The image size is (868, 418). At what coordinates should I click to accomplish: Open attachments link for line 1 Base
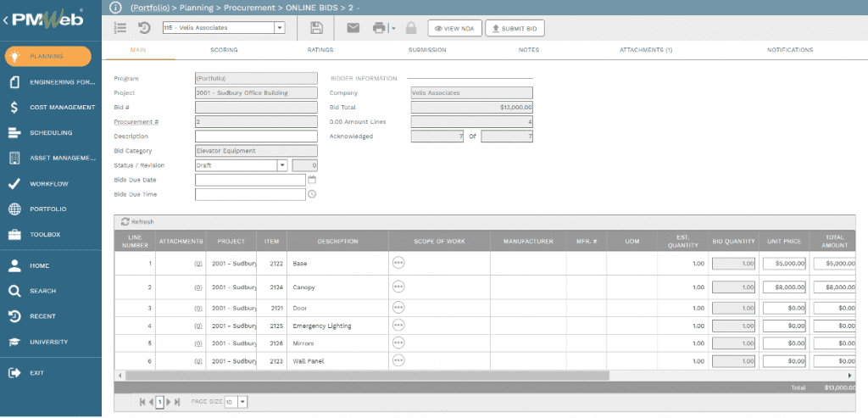click(x=198, y=264)
